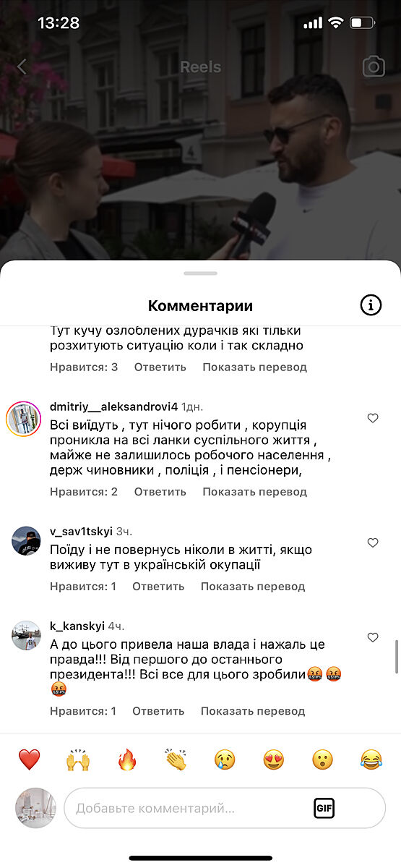Screen dimensions: 401x868
Task: Insert the crying face emoji
Action: point(225,759)
